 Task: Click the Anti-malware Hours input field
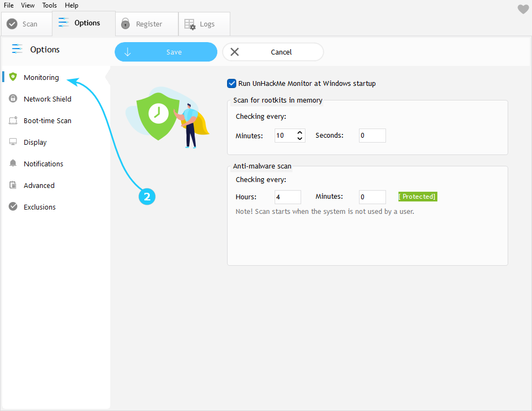point(288,197)
